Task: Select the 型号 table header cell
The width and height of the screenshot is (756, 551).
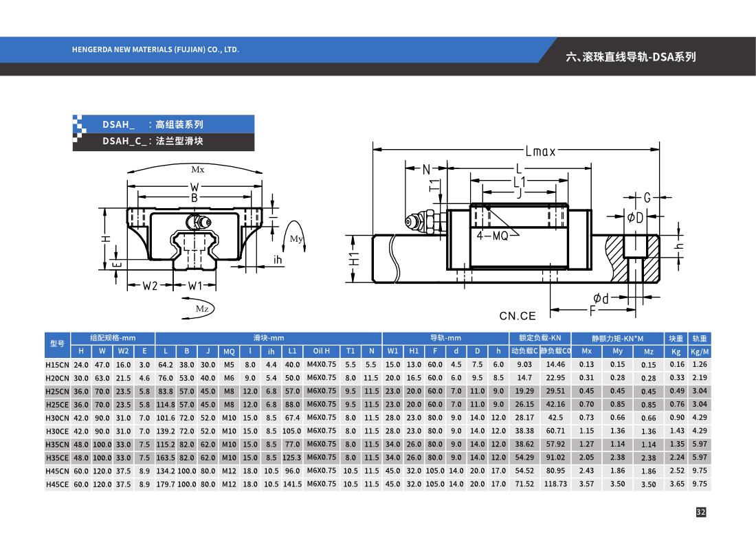Action: point(58,344)
